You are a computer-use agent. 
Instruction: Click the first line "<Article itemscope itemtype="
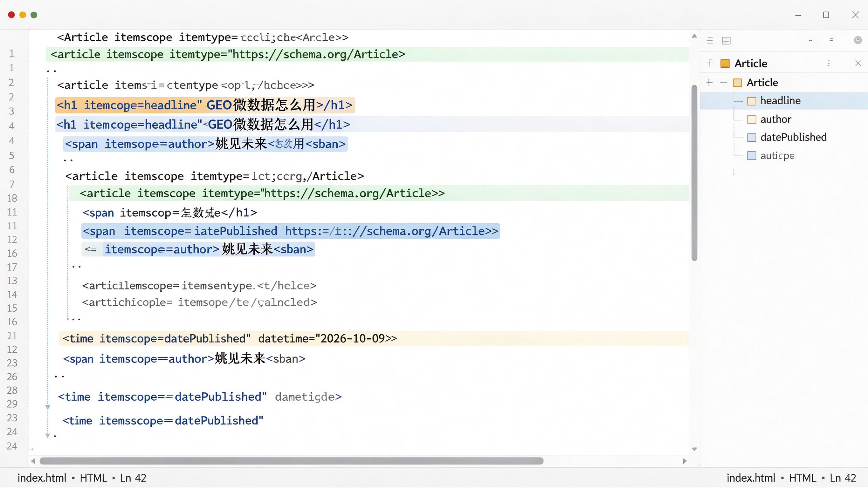pos(203,37)
